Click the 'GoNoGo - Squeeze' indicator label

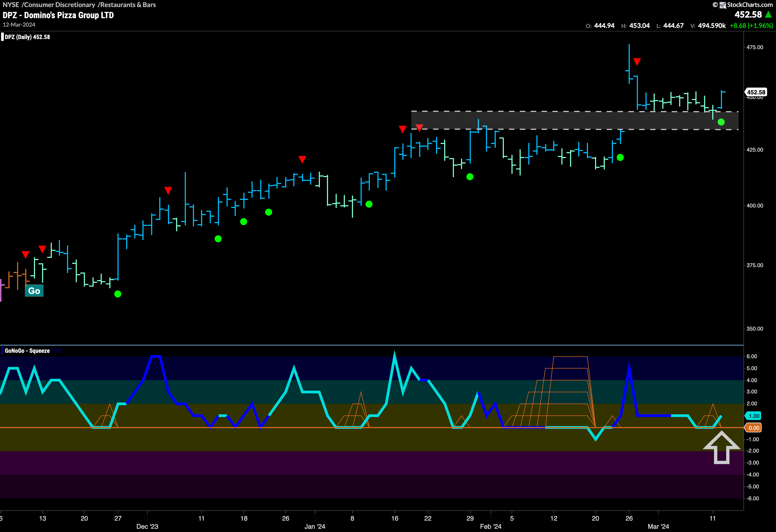click(x=27, y=351)
